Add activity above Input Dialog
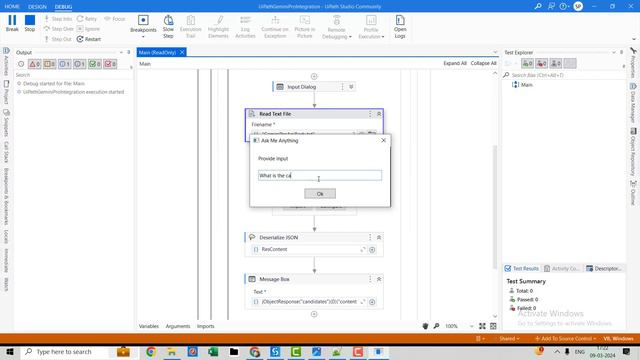Screen dimensions: 640x360 tap(314, 76)
